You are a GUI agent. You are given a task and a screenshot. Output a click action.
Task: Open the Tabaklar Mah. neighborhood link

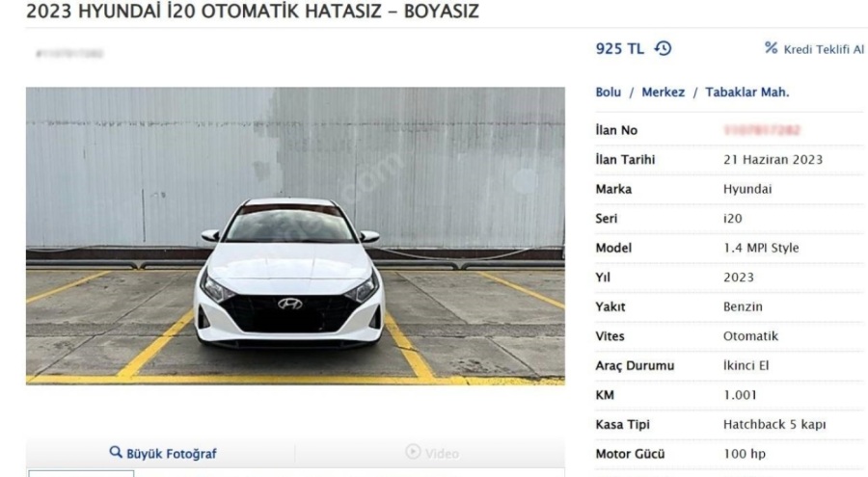(746, 92)
